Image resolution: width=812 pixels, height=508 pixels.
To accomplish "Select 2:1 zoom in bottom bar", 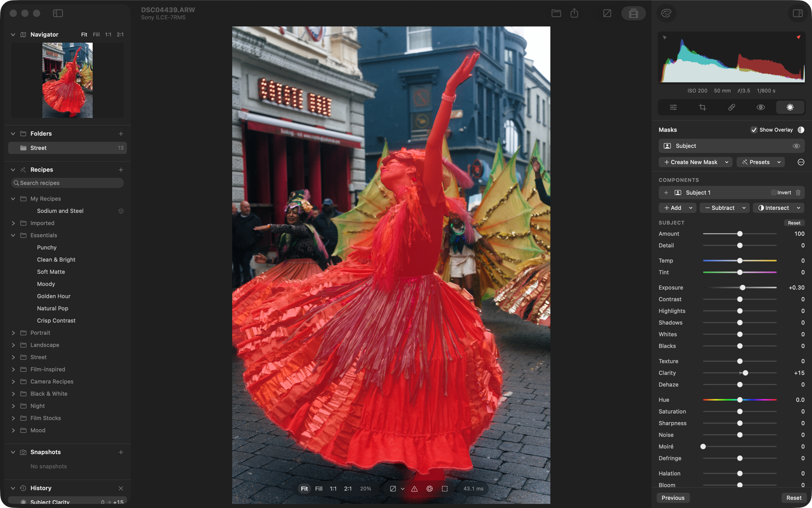I will coord(348,489).
